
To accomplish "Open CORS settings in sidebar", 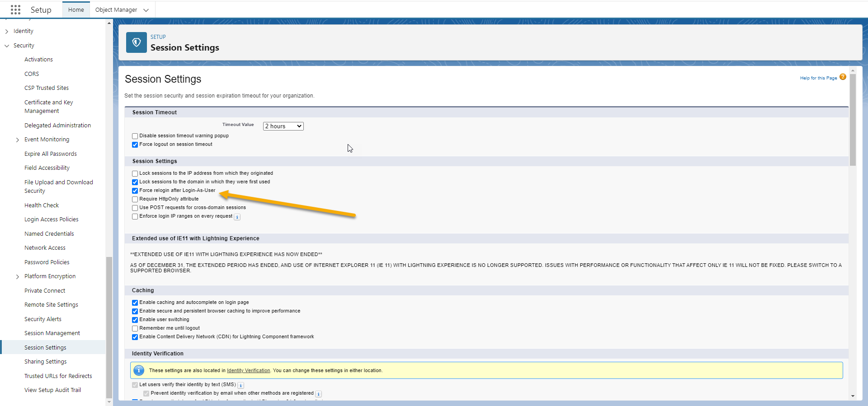I will pyautogui.click(x=32, y=74).
